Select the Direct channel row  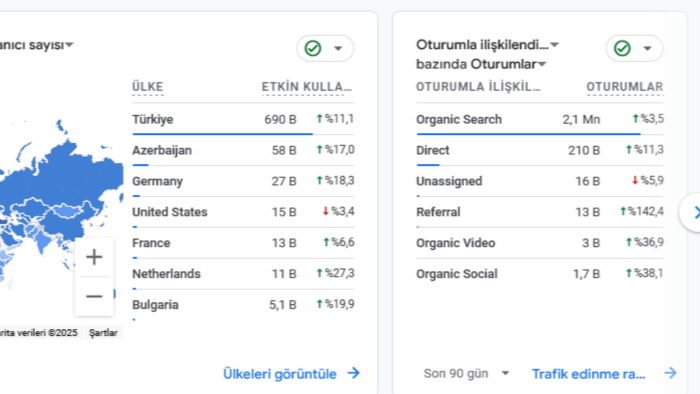pyautogui.click(x=540, y=150)
